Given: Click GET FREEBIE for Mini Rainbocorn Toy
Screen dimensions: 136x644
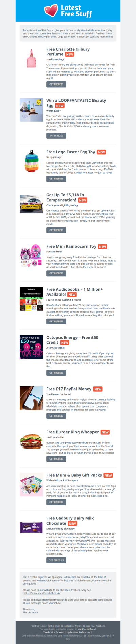Looking at the screenshot, I should (56, 273).
